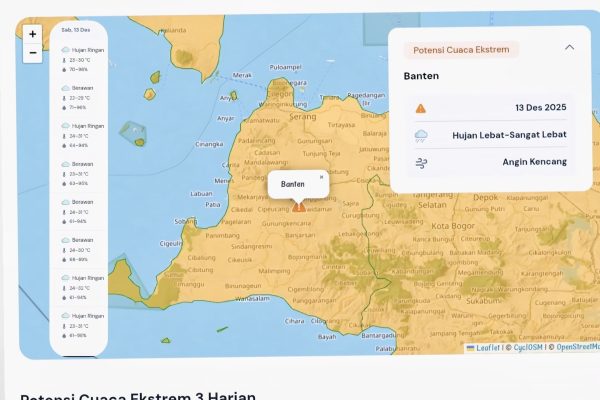Select first Hujan Ringan forecast entry
Image resolution: width=600 pixels, height=400 pixels.
82,49
